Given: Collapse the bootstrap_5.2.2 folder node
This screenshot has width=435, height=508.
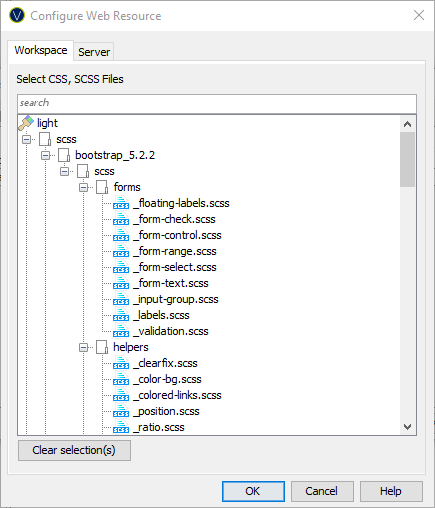Looking at the screenshot, I should [x=45, y=155].
